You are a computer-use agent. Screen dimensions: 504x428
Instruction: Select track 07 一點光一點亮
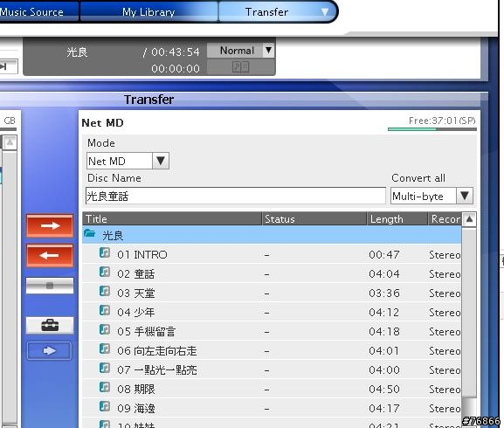pos(272,369)
